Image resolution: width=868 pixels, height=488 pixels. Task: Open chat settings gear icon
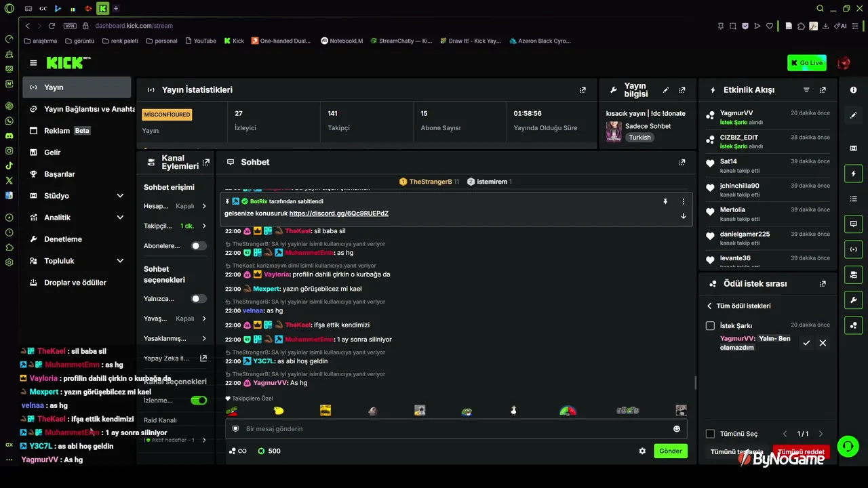coord(642,451)
